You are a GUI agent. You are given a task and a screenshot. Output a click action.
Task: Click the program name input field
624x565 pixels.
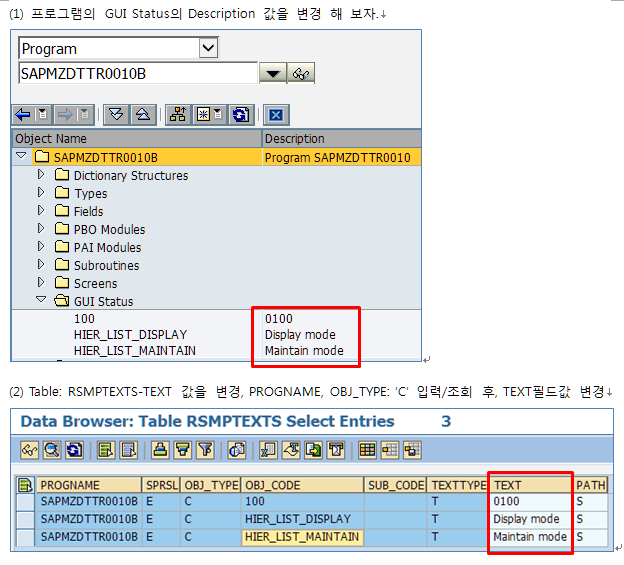click(x=137, y=74)
